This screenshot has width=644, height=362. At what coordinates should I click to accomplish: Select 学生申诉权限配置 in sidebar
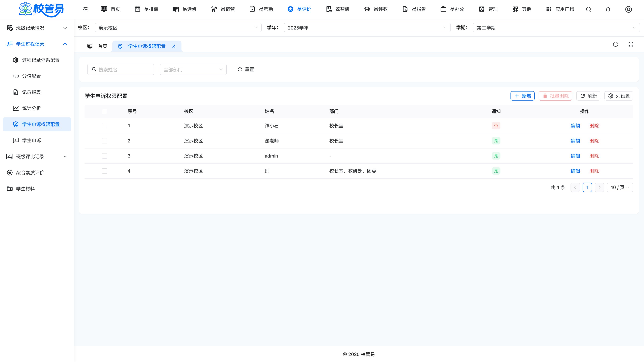[37, 124]
